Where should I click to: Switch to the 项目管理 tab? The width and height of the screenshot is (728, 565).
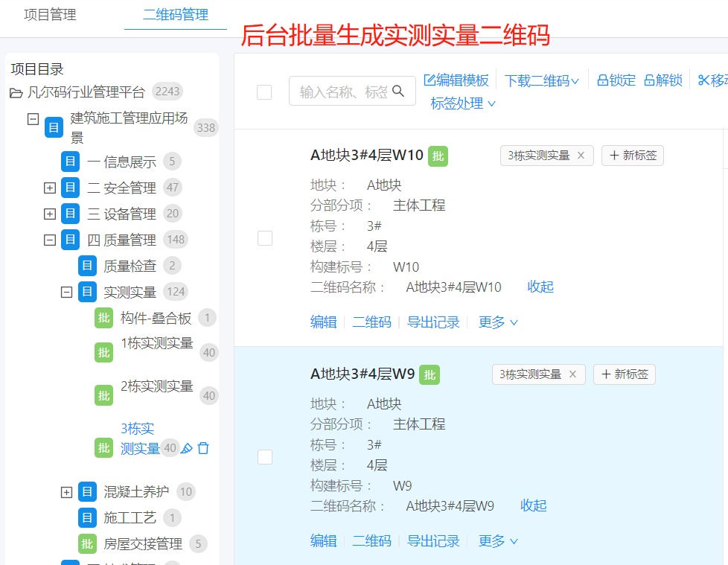click(x=49, y=14)
